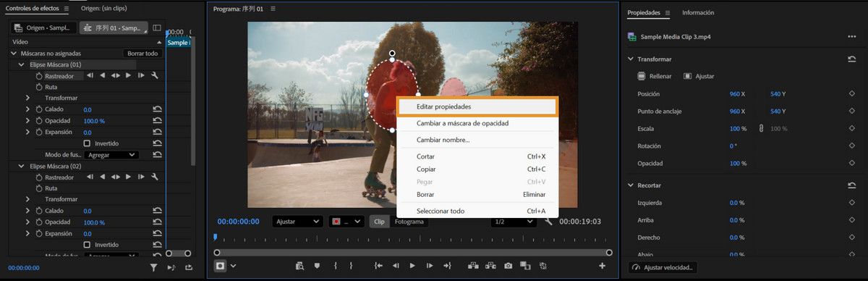This screenshot has width=868, height=281.
Task: Go to In point
Action: point(378,266)
